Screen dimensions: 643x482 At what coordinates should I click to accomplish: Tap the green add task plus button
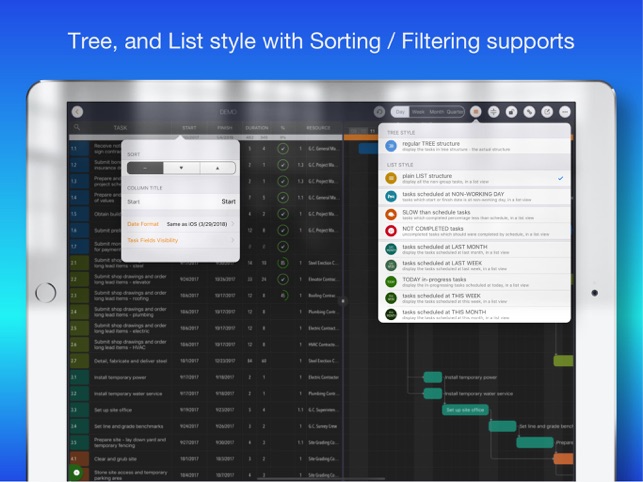[x=76, y=473]
